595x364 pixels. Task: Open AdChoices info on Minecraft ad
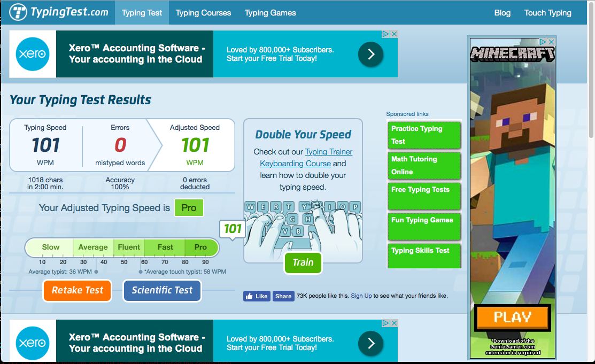(x=543, y=42)
